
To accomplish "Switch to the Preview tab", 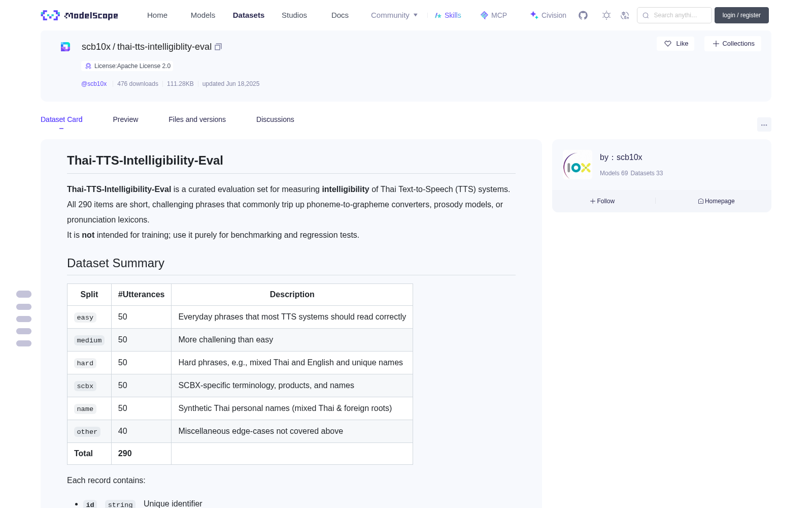I will click(125, 119).
